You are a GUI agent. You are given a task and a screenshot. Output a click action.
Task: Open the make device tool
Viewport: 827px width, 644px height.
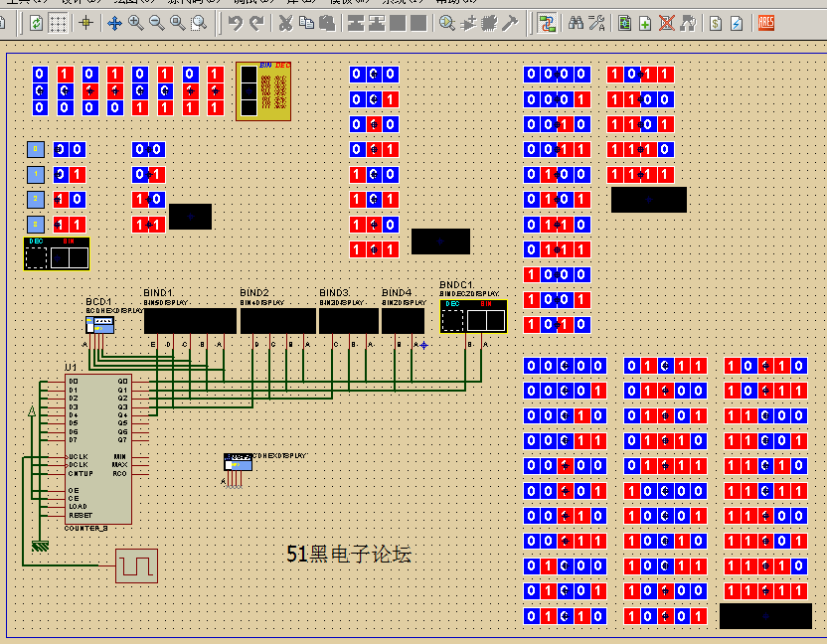click(x=468, y=23)
